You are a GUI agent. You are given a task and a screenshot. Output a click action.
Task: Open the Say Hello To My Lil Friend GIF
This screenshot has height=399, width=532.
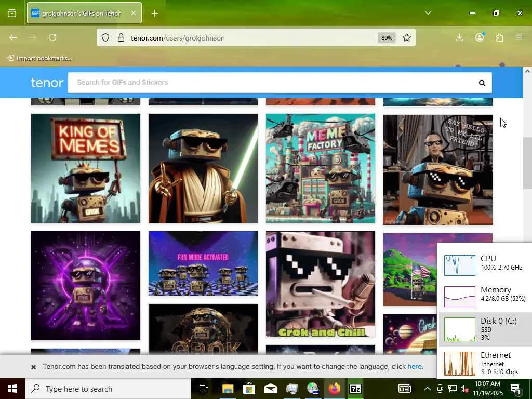[x=437, y=170]
